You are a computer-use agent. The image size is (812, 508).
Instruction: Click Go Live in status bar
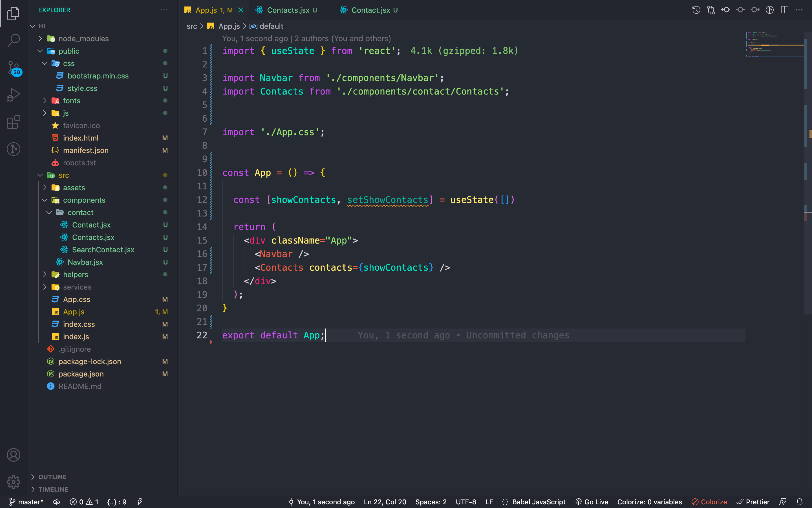592,502
